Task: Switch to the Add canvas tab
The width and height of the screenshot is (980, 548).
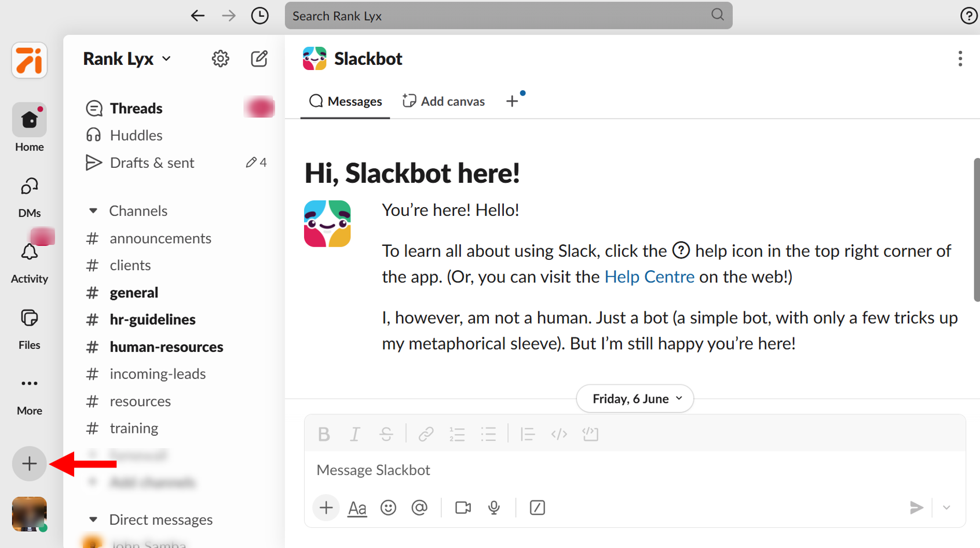Action: point(443,101)
